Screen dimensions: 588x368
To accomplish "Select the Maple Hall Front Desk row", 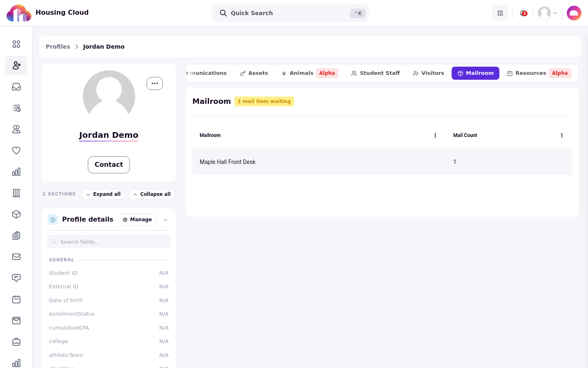I will coord(382,162).
